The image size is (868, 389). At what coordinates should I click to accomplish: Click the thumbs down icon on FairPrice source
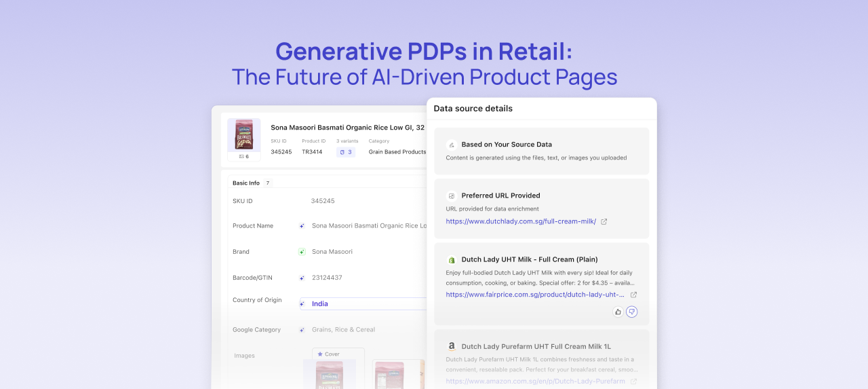click(x=631, y=312)
